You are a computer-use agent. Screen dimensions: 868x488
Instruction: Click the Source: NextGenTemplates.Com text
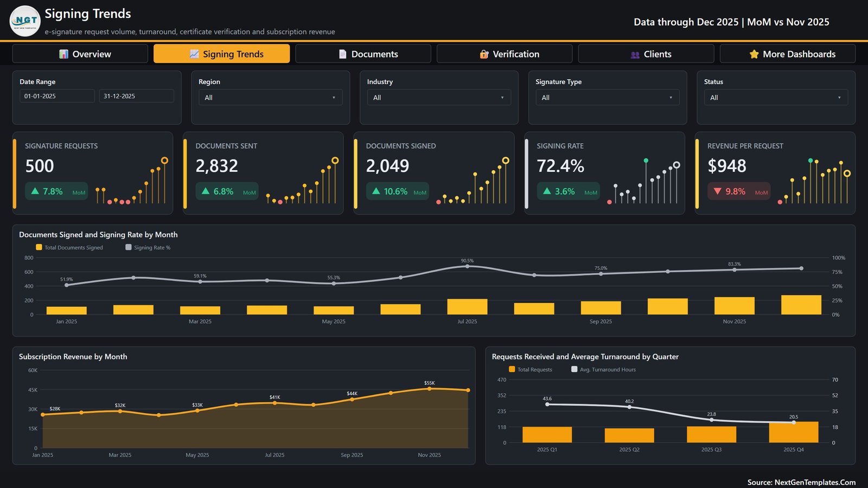pyautogui.click(x=801, y=482)
